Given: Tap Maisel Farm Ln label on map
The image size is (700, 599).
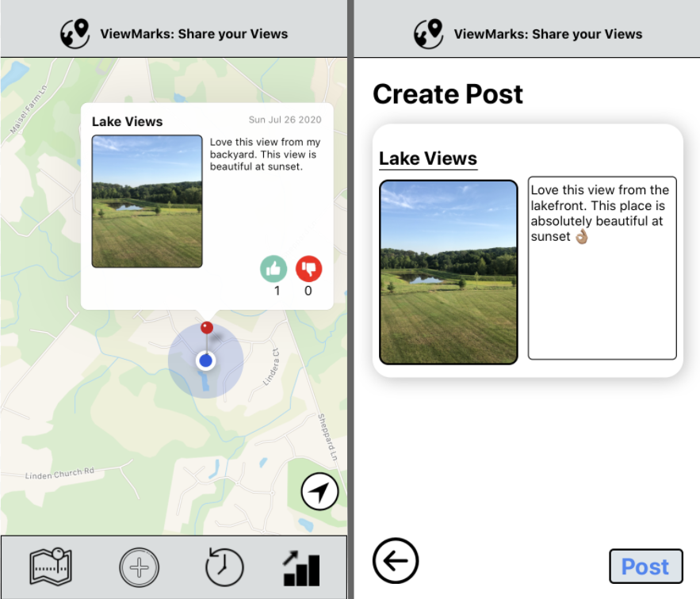Looking at the screenshot, I should [29, 110].
